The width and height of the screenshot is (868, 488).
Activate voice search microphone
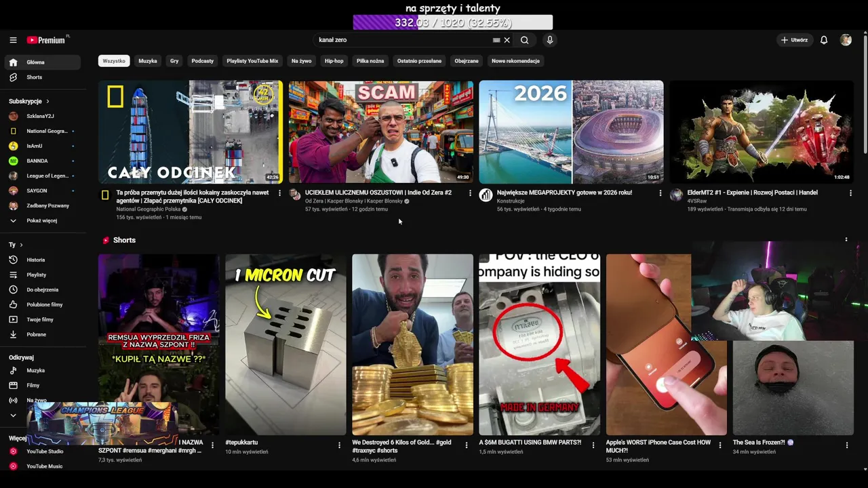(550, 40)
